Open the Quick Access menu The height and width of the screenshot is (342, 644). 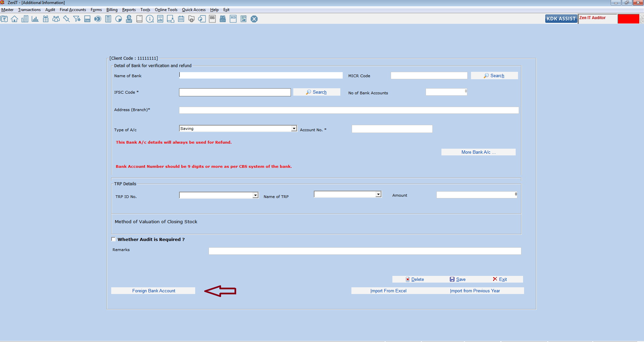coord(194,10)
